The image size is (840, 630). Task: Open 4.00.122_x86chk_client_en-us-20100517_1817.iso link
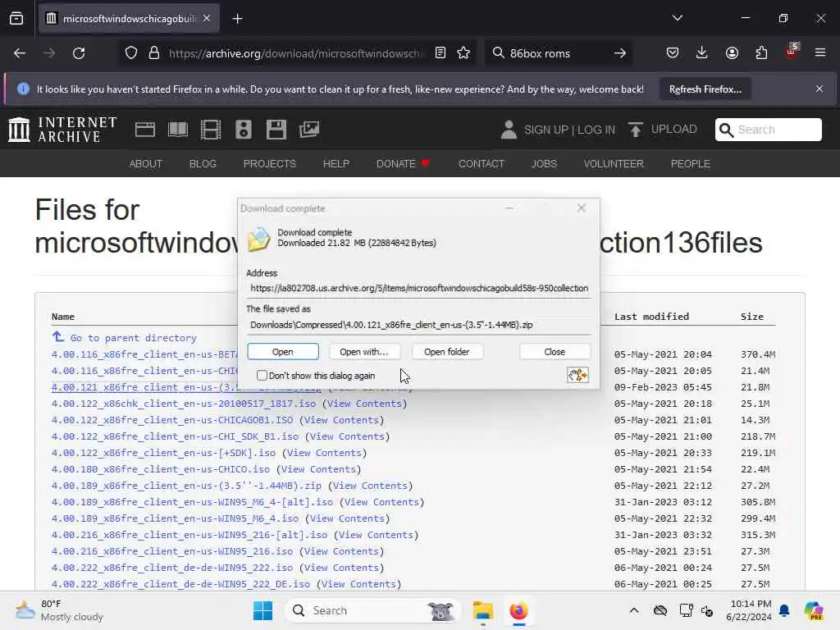184,404
